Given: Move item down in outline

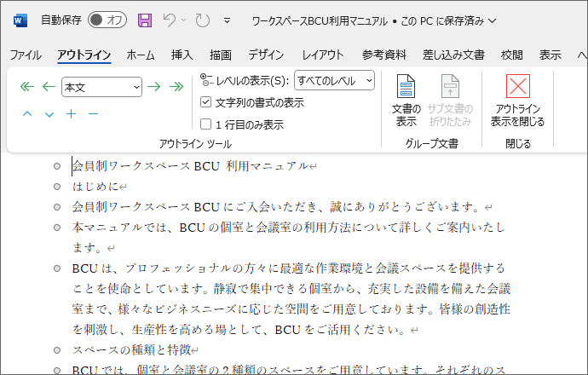Looking at the screenshot, I should [x=49, y=114].
